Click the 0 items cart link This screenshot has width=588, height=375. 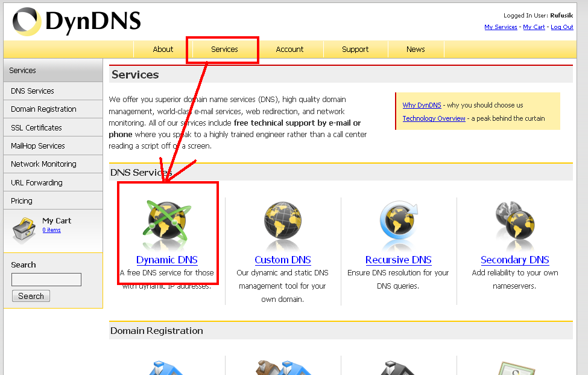51,230
